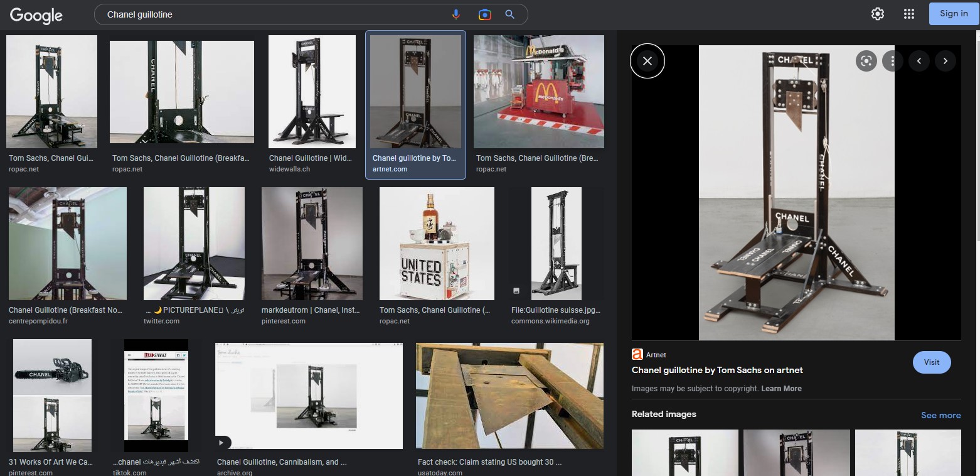980x476 pixels.
Task: Open centrepompidou.fr guillotine thumbnail
Action: (x=68, y=244)
